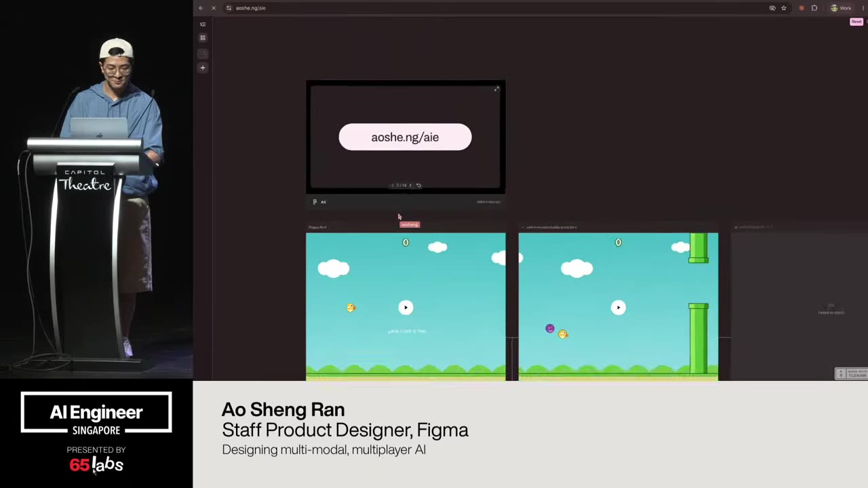Click the left game's score 0
The image size is (868, 488).
click(x=406, y=243)
